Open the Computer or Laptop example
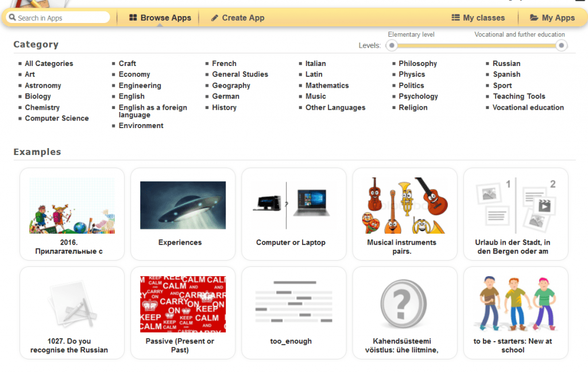Viewport: 588px width, 372px height. point(294,214)
